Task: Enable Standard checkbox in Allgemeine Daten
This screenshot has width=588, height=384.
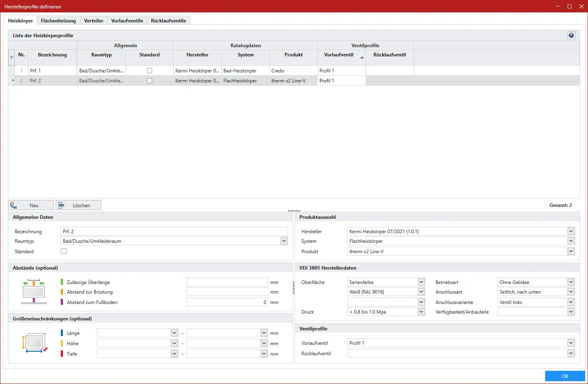Action: pyautogui.click(x=64, y=251)
